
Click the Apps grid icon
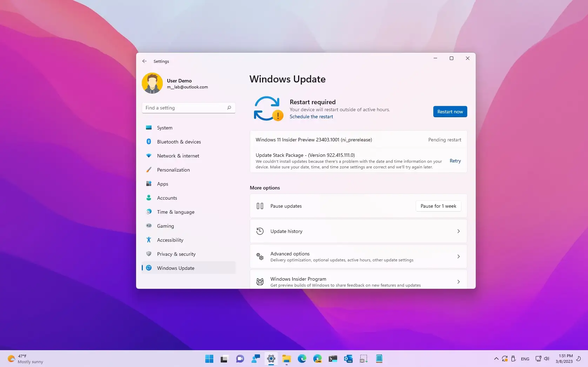tap(149, 183)
